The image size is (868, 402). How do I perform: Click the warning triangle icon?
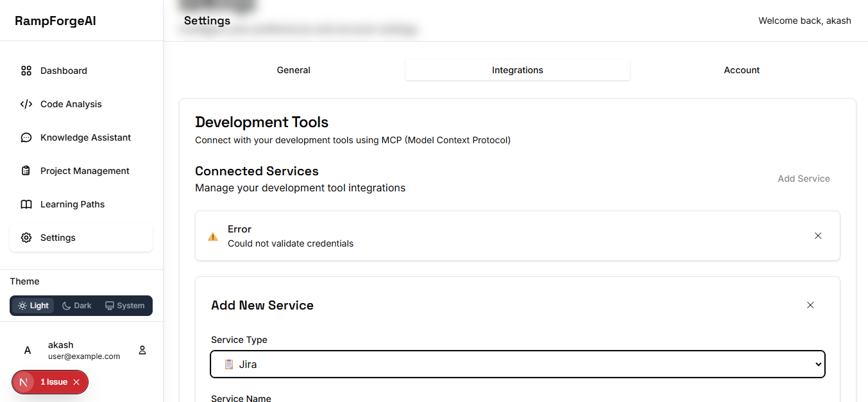point(213,236)
